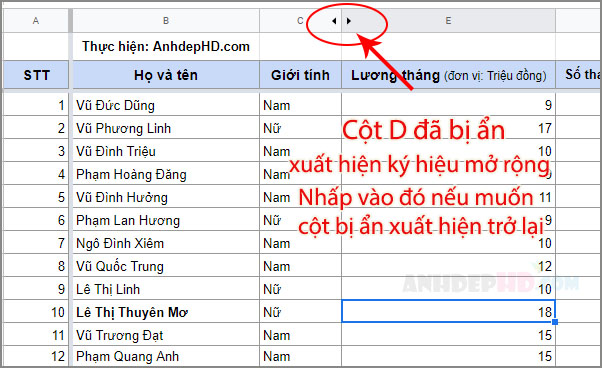Click the name cell Vũ Trương Đạt
Image resolution: width=602 pixels, height=368 pixels.
click(166, 335)
